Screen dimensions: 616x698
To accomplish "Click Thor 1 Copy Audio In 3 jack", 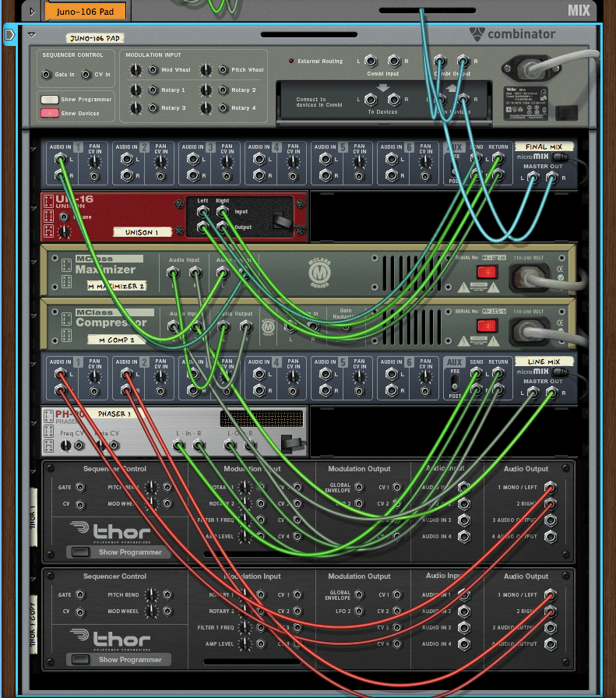I will click(464, 627).
